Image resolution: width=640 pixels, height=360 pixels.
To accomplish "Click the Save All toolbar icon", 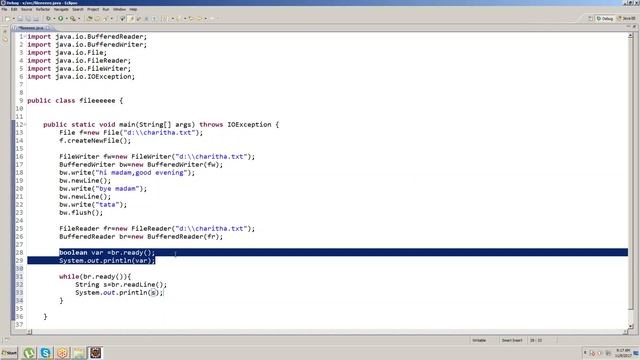I will click(28, 18).
